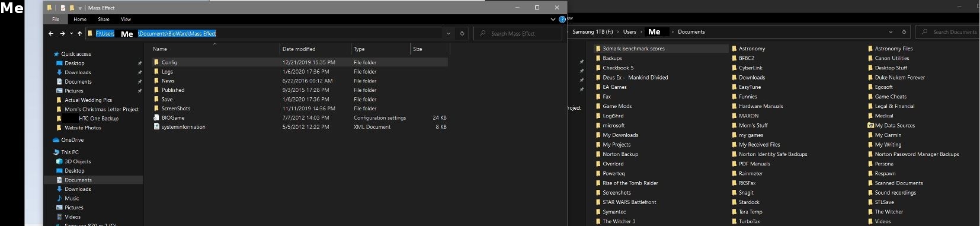Select Astronomy Files folder

[x=893, y=49]
